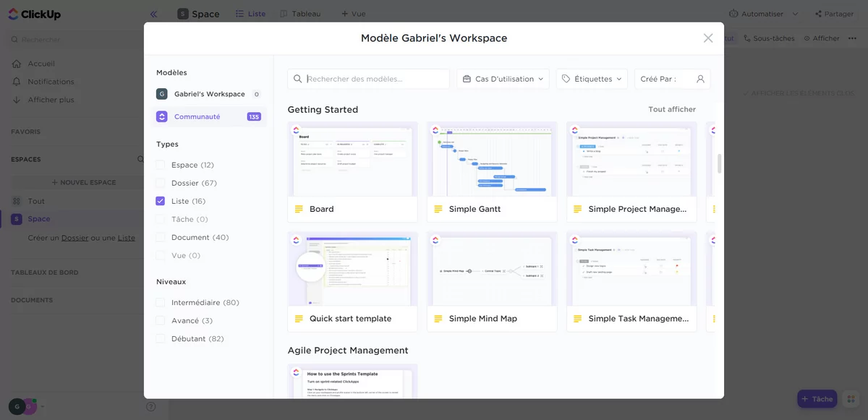
Task: Check the Vue (0) type checkbox
Action: (161, 255)
